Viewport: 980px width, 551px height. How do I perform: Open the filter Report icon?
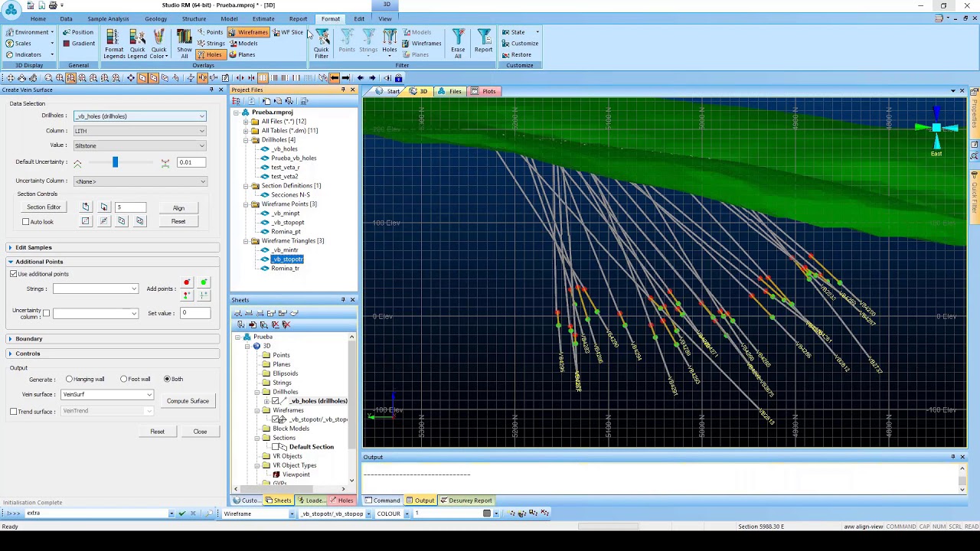pos(483,41)
